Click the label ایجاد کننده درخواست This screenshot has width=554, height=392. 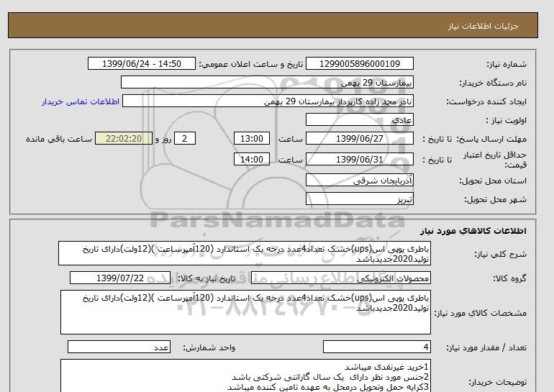point(486,101)
